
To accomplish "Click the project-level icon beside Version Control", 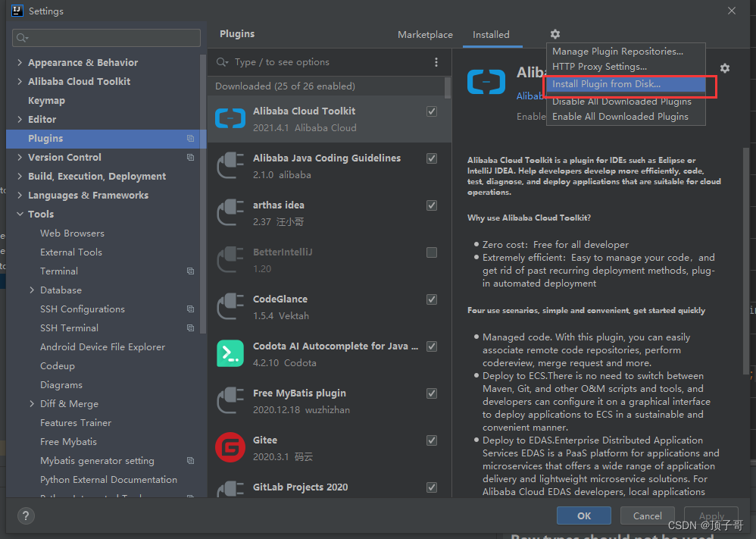I will [190, 158].
